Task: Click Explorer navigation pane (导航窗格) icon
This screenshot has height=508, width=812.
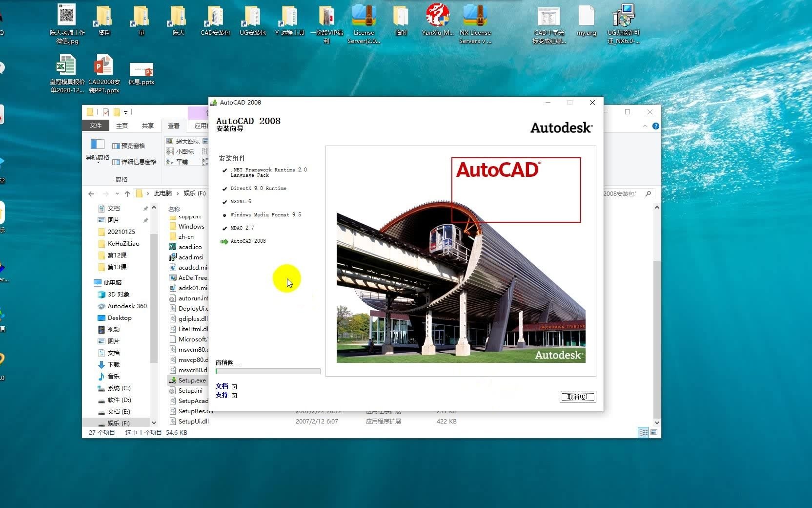Action: click(97, 149)
